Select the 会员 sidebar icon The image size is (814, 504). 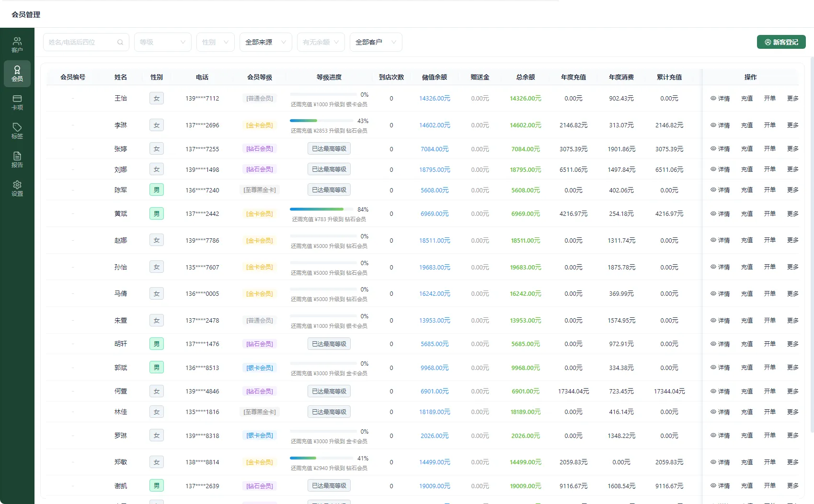pyautogui.click(x=17, y=73)
